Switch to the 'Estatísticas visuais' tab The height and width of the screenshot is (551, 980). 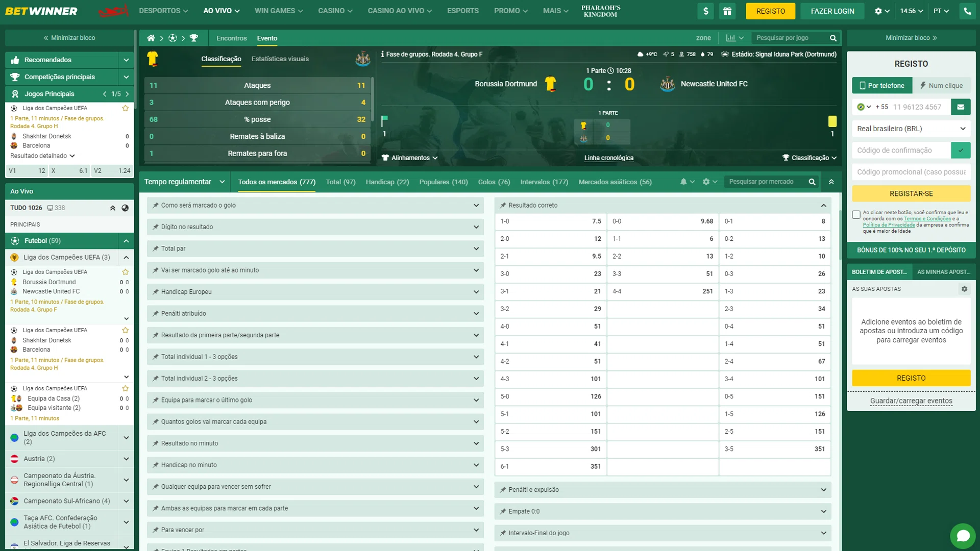pyautogui.click(x=280, y=59)
